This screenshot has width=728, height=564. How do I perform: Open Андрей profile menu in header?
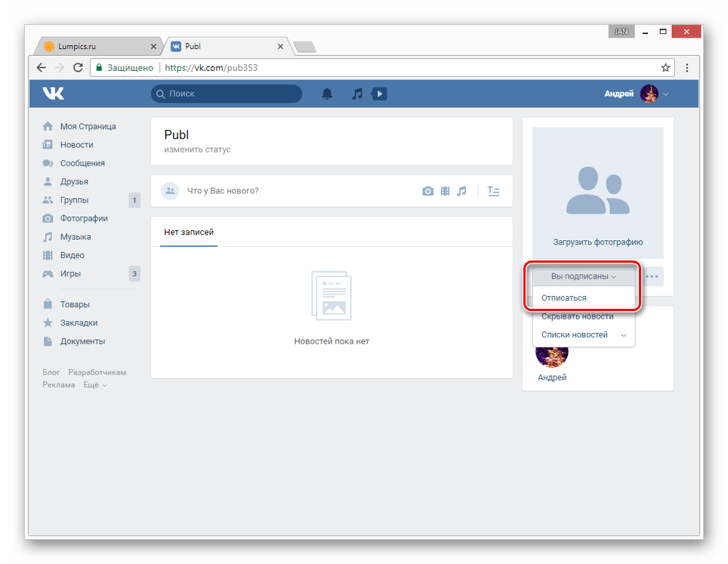(x=636, y=94)
